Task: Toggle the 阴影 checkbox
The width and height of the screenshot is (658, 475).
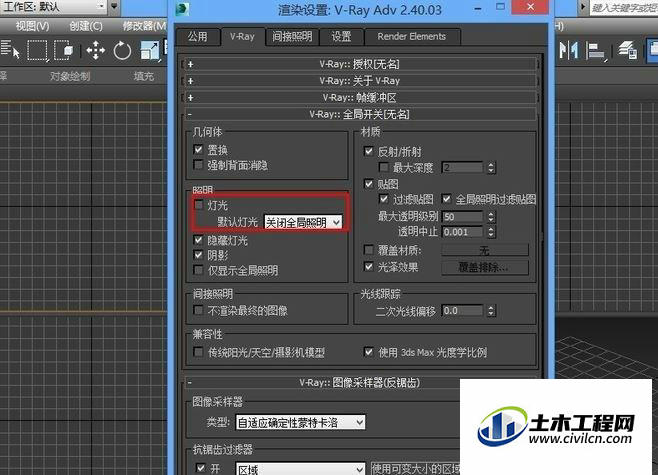Action: click(198, 255)
